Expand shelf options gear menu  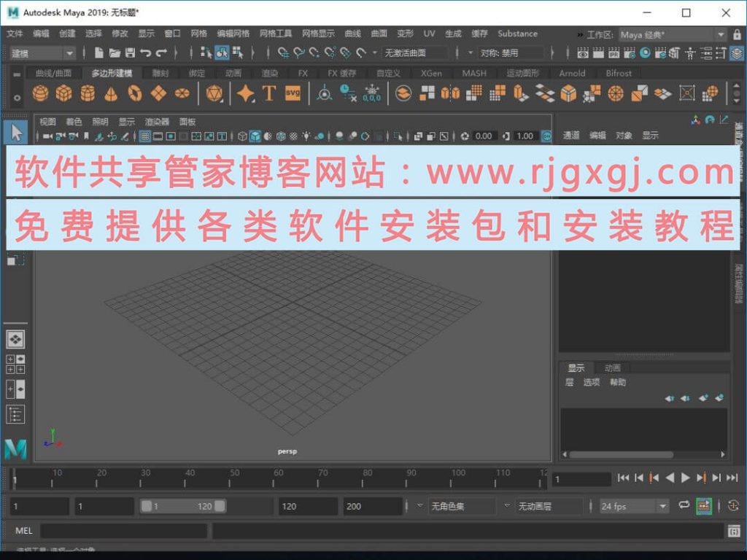click(18, 98)
